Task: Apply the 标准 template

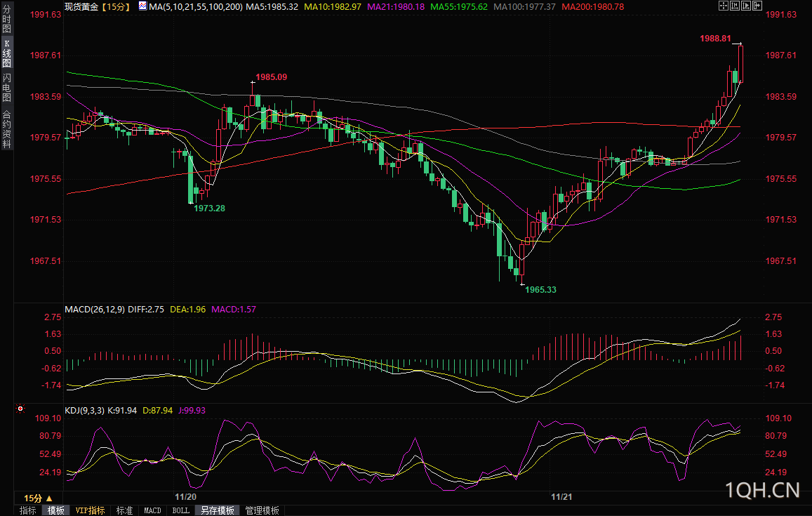Action: (x=124, y=510)
